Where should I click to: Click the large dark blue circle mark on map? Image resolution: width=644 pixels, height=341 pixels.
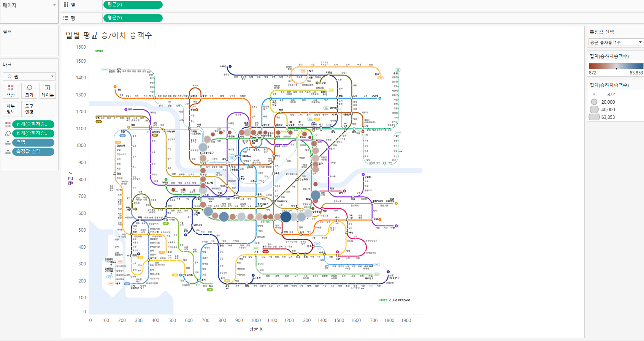(x=286, y=217)
